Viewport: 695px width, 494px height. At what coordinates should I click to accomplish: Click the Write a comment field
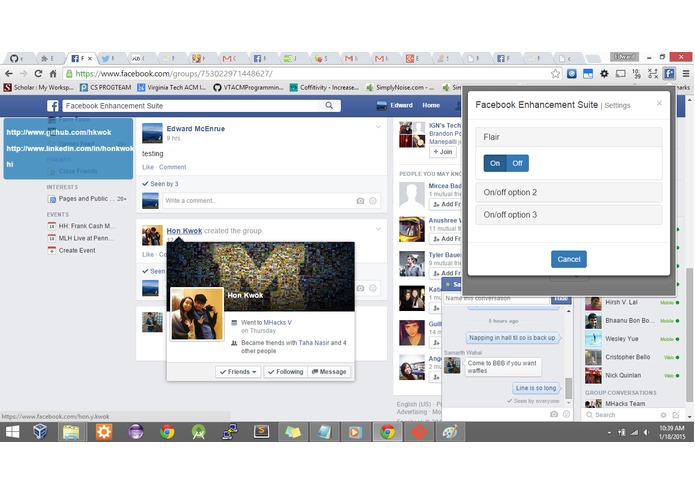tap(258, 201)
